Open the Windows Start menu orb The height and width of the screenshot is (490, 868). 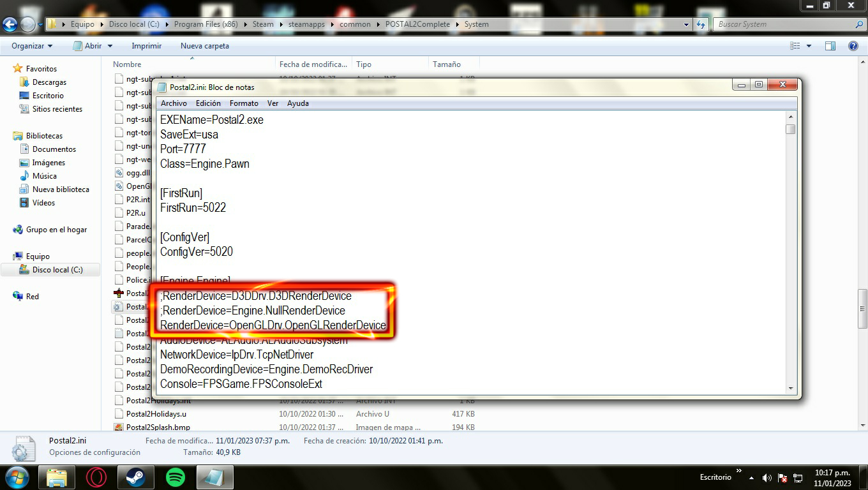tap(17, 477)
